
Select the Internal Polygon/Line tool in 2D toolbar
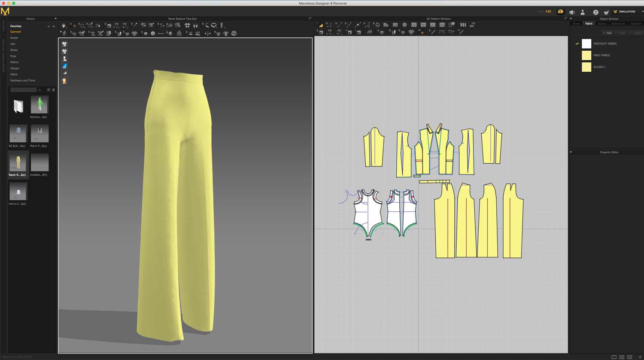point(414,25)
